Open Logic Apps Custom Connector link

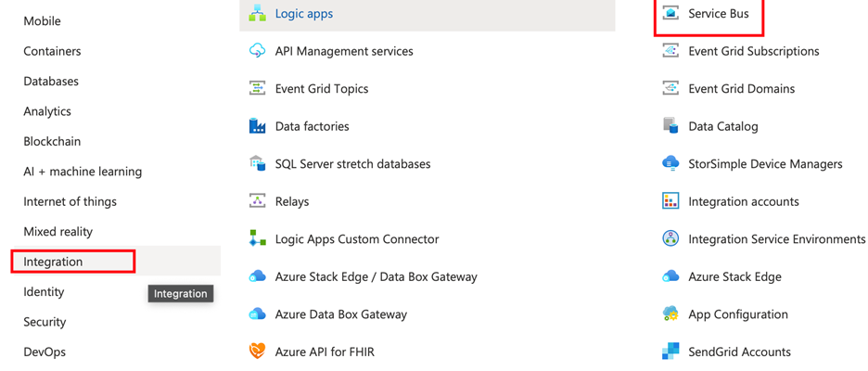point(357,239)
